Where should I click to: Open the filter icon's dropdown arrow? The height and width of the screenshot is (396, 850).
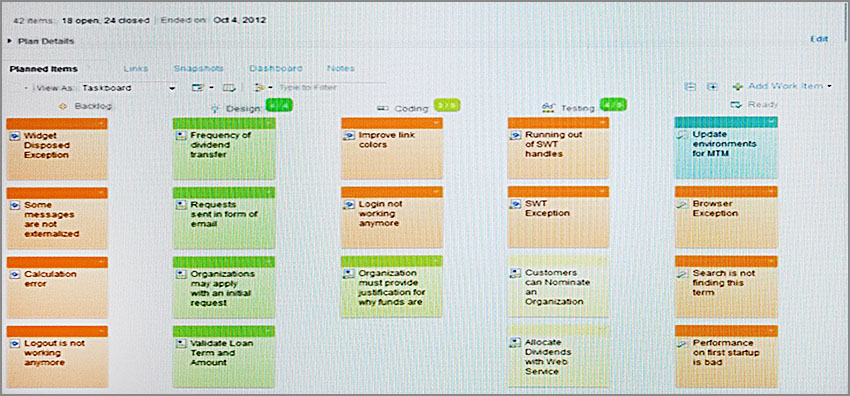click(270, 87)
